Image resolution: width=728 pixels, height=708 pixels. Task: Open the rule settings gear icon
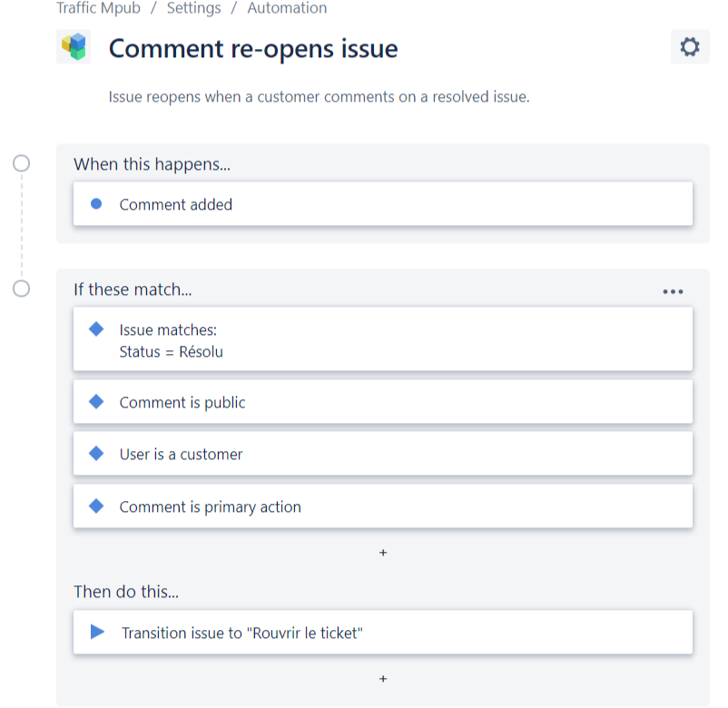point(690,47)
